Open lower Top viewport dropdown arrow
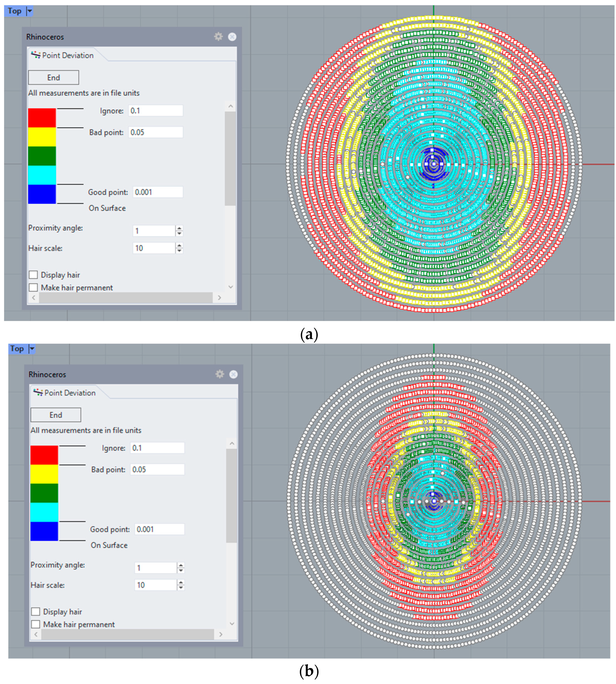This screenshot has height=684, width=616. click(x=32, y=348)
